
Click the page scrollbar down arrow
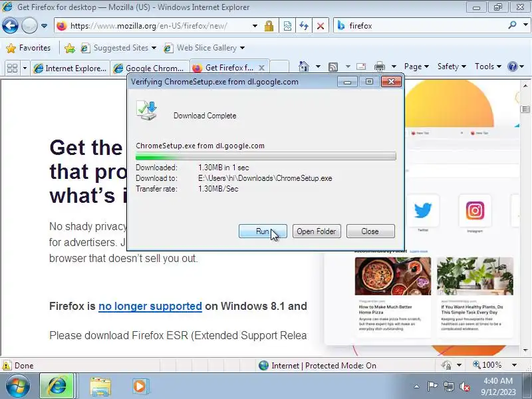click(x=525, y=350)
